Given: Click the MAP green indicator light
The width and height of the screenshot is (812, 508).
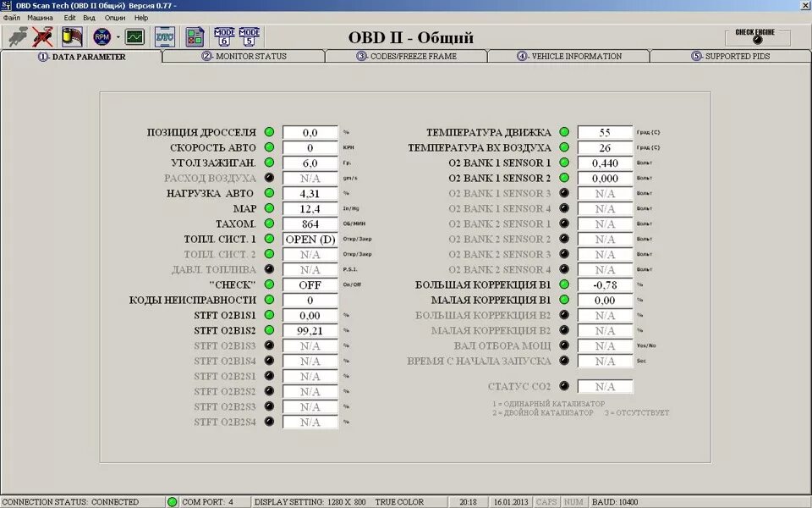Looking at the screenshot, I should (269, 208).
